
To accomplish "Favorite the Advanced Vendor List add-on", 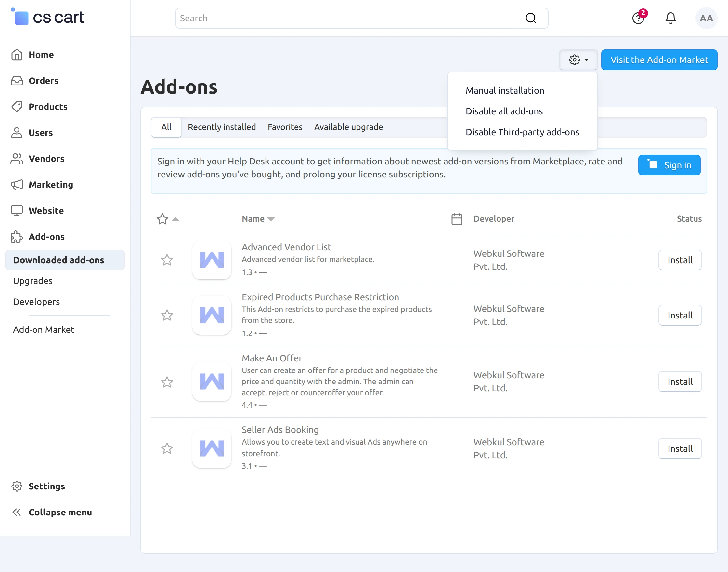I will (x=167, y=260).
